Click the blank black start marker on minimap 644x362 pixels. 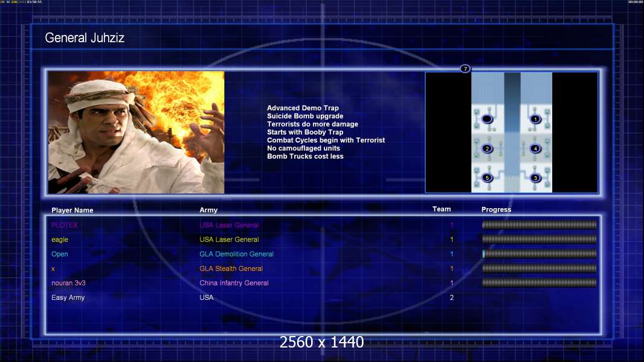click(487, 119)
